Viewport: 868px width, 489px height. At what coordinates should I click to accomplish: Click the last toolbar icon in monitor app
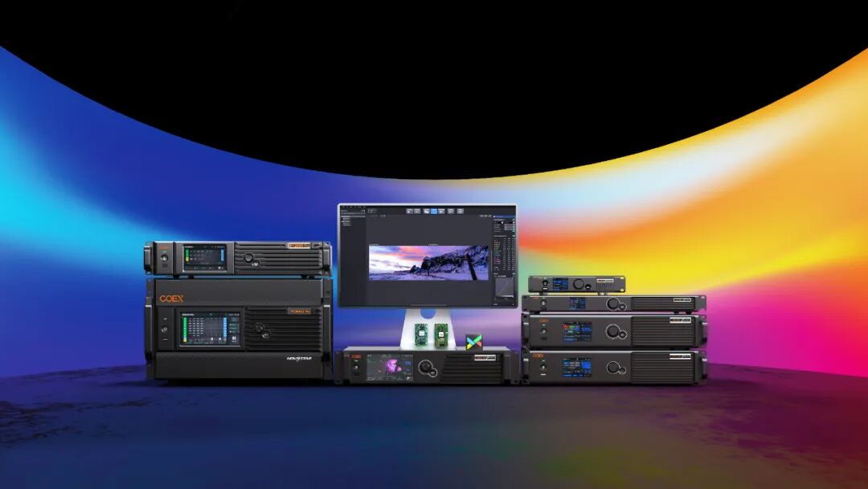tap(461, 211)
